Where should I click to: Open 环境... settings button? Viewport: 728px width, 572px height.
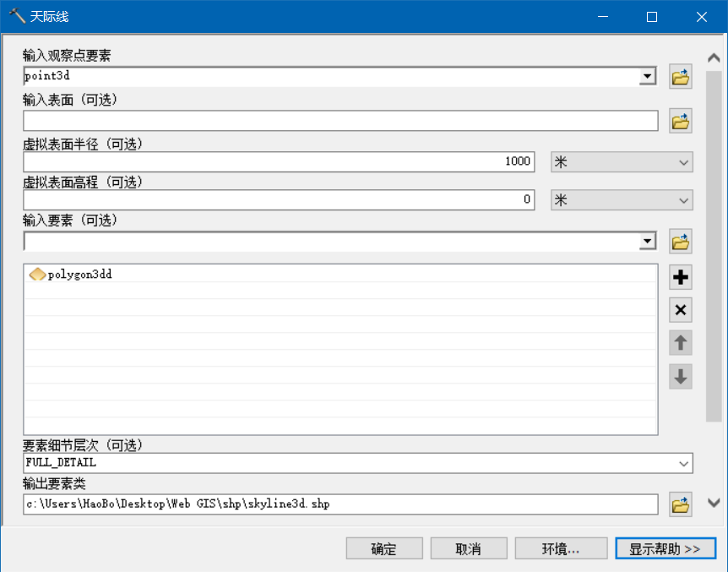(561, 549)
